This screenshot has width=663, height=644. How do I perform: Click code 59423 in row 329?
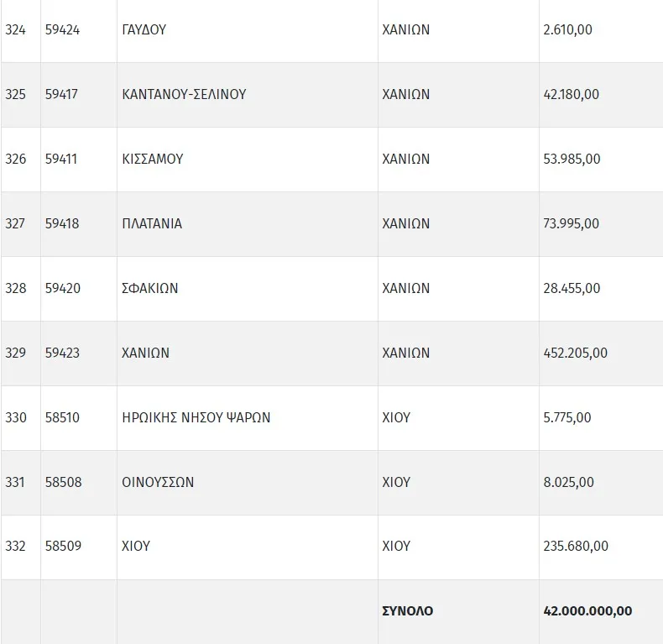pos(62,353)
